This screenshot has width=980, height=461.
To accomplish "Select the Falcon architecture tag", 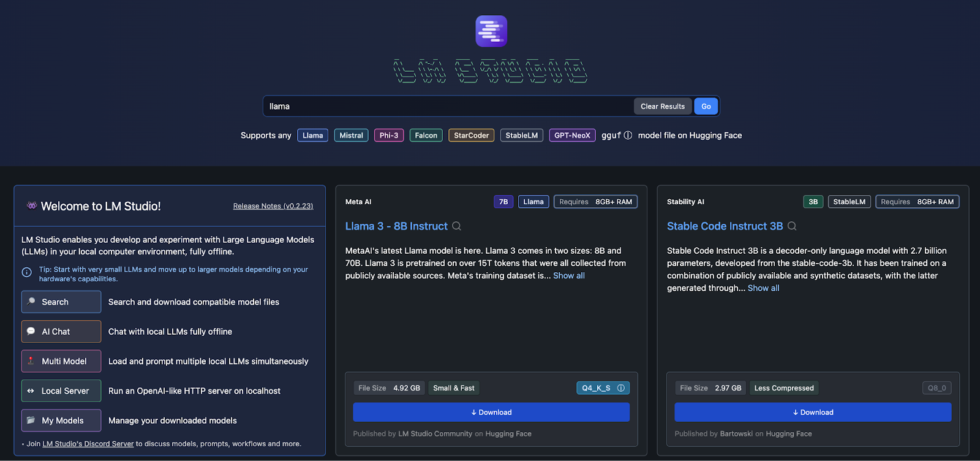I will click(x=426, y=135).
